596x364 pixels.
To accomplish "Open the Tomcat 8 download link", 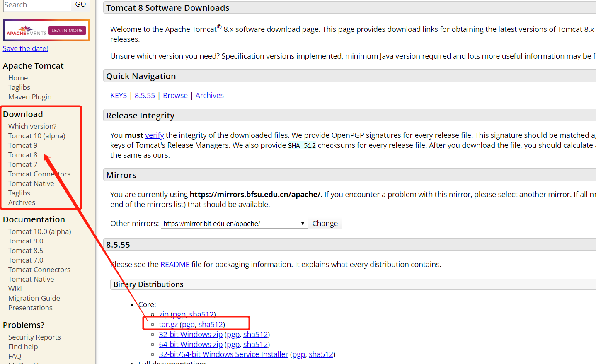I will tap(23, 155).
